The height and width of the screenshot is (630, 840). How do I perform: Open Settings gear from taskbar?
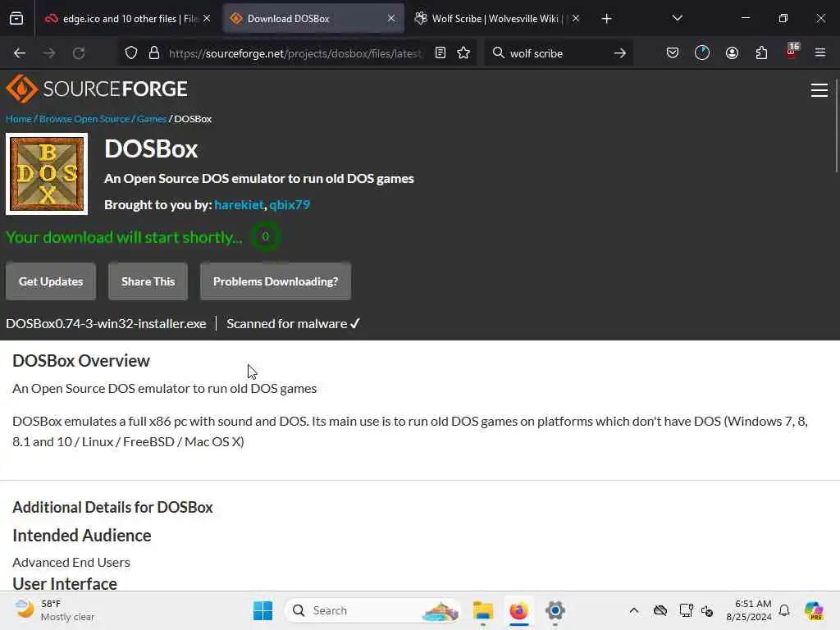[x=555, y=610]
